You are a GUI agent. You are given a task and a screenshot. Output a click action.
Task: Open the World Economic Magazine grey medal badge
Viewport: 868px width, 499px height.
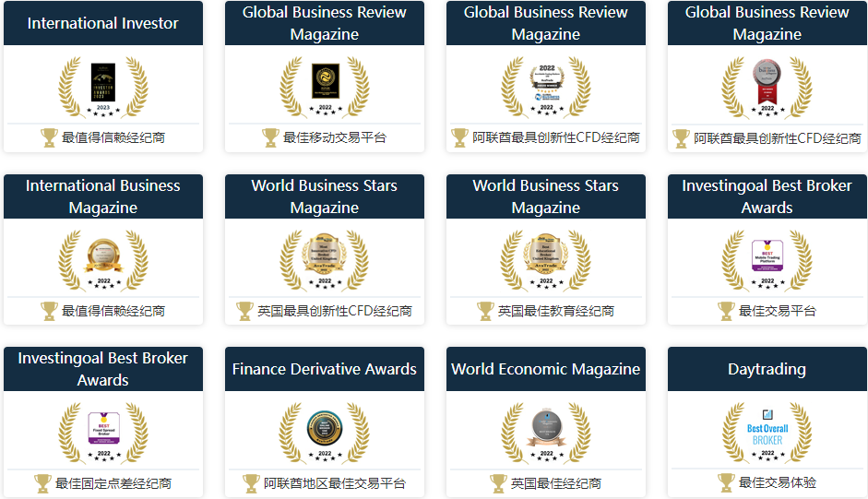546,428
